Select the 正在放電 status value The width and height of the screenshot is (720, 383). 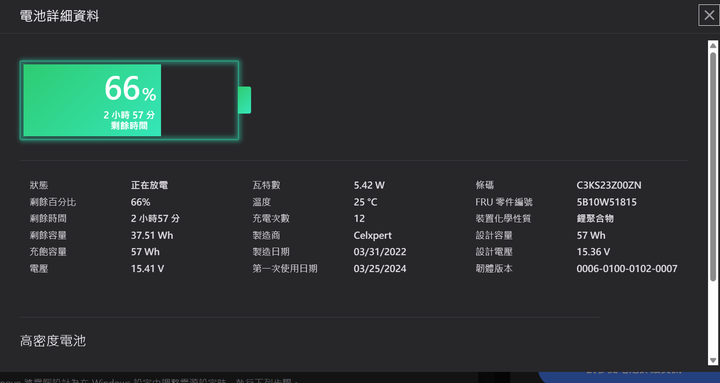tap(149, 186)
